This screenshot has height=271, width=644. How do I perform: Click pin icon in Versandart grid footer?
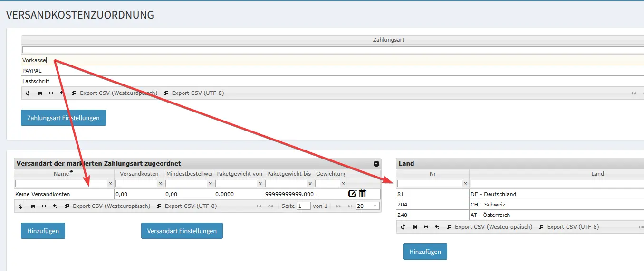[x=32, y=206]
